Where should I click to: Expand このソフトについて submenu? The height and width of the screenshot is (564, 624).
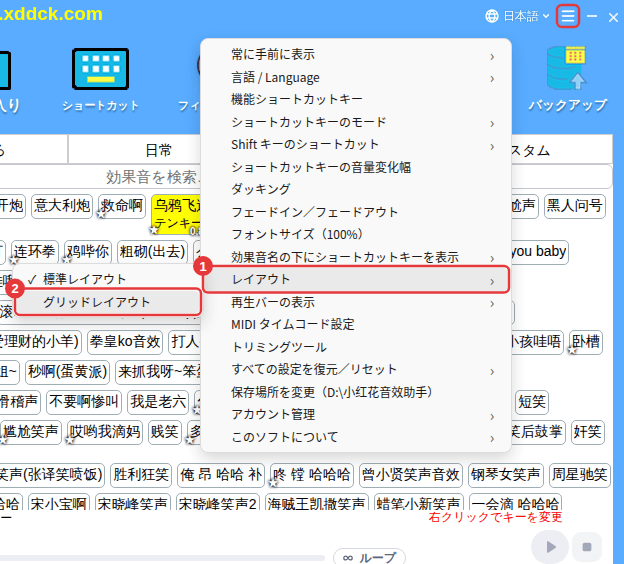tap(356, 437)
